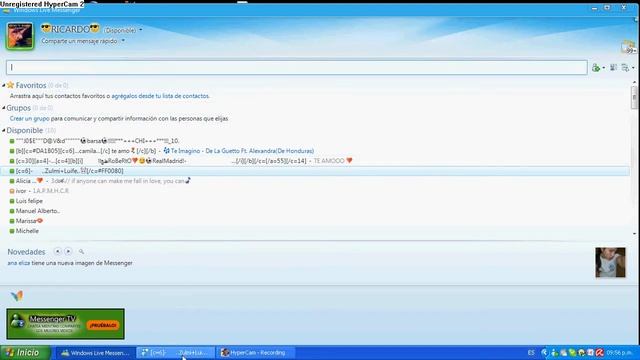Screen dimensions: 640x360
Task: Expand hidden system tray icons arrow
Action: click(544, 353)
